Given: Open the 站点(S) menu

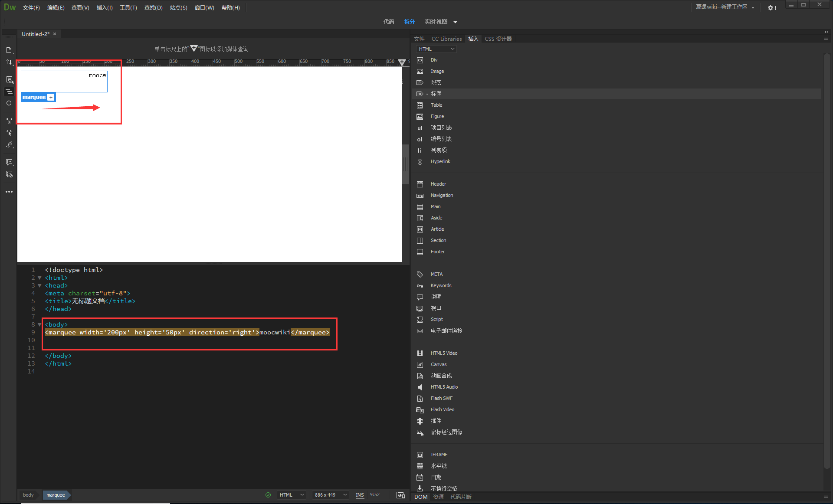Looking at the screenshot, I should point(178,8).
